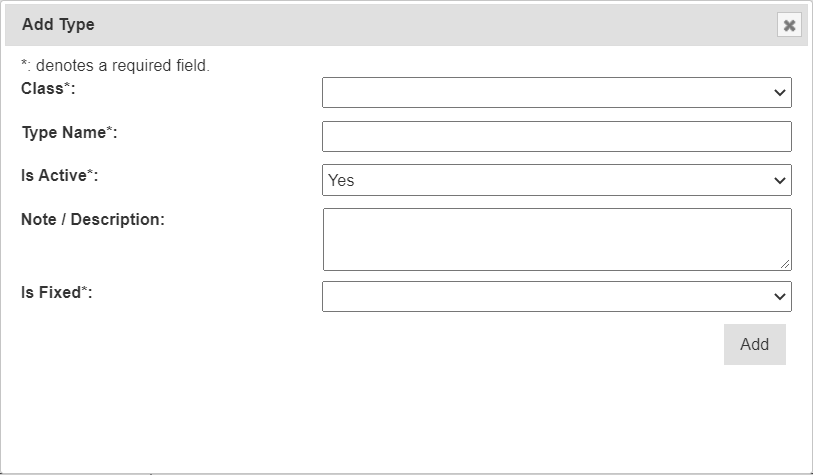This screenshot has width=813, height=475.
Task: Click the Note / Description label
Action: (92, 219)
